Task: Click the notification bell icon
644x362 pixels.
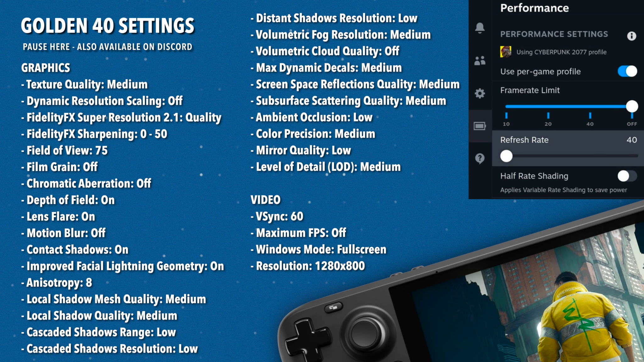Action: 480,28
